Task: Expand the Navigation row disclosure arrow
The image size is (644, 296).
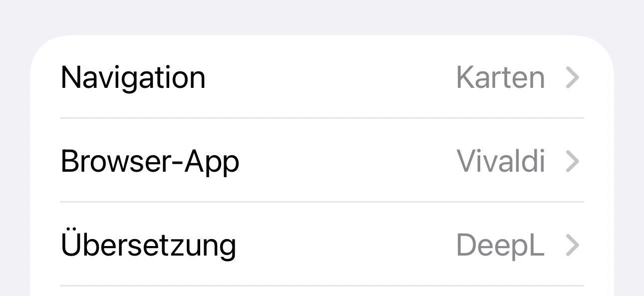Action: coord(572,78)
